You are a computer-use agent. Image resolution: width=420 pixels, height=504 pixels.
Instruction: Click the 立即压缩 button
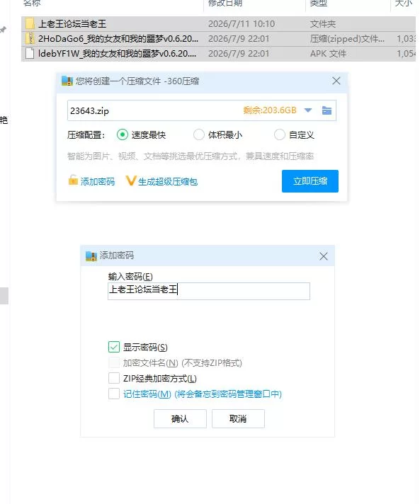(310, 181)
